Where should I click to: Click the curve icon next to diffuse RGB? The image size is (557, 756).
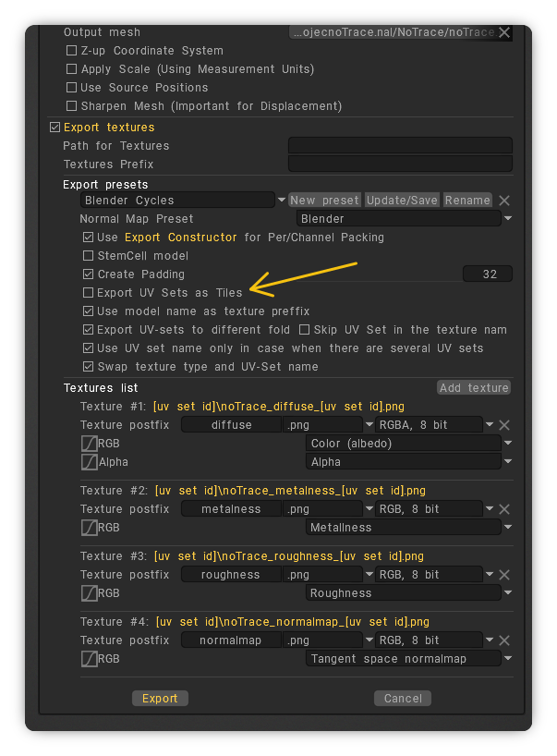[x=89, y=444]
